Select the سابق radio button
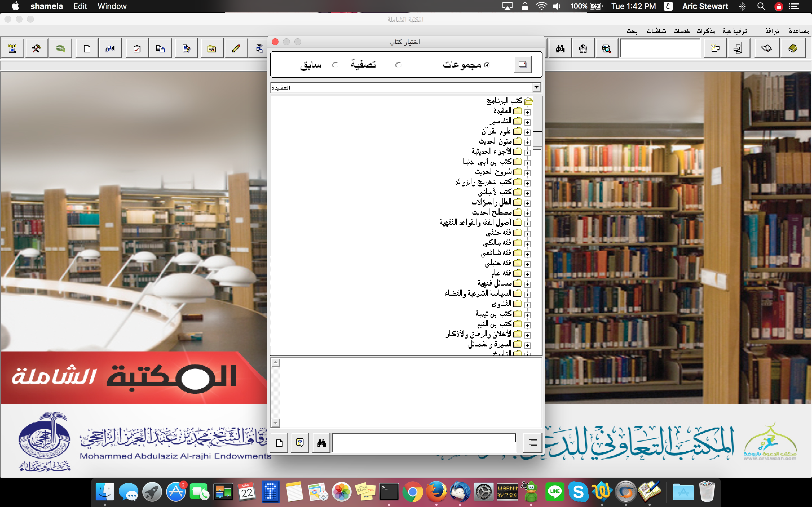Viewport: 812px width, 507px height. click(x=335, y=65)
